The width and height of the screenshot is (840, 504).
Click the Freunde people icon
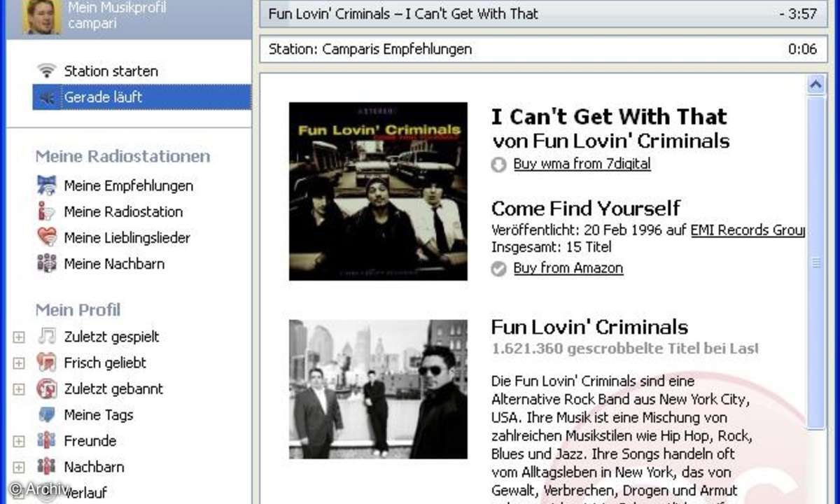pyautogui.click(x=47, y=440)
